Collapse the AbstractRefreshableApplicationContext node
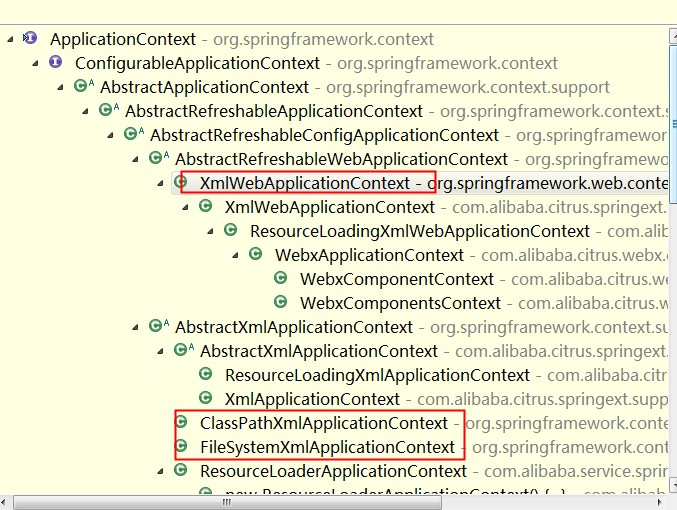677x510 pixels. (85, 112)
